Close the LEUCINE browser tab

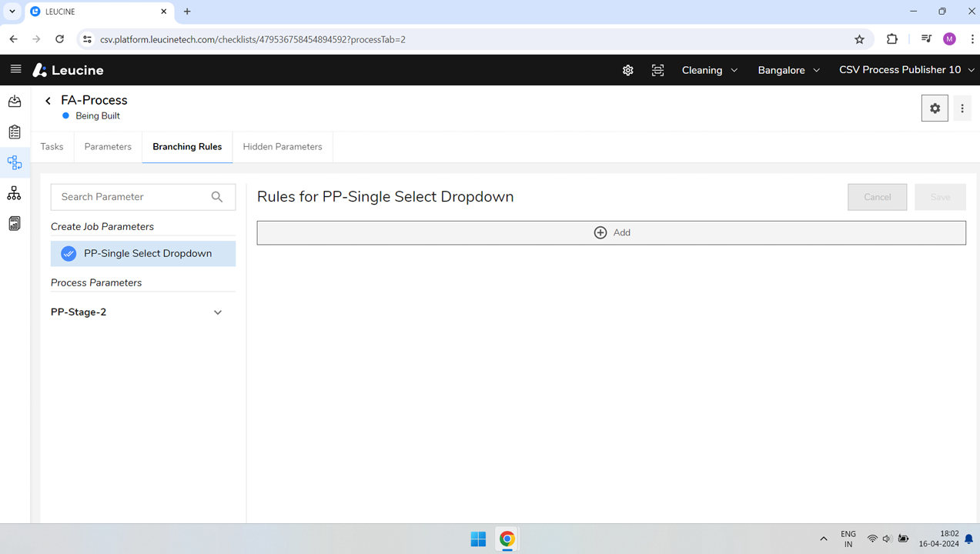[x=163, y=12]
